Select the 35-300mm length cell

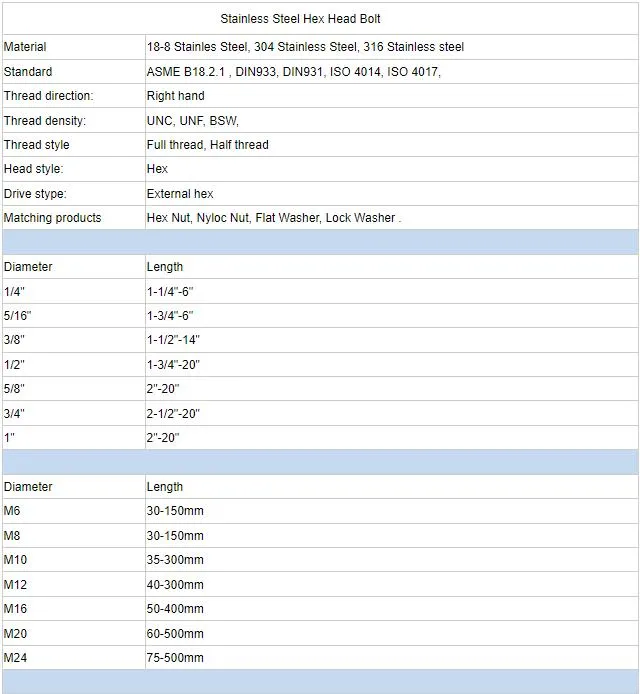pyautogui.click(x=175, y=560)
